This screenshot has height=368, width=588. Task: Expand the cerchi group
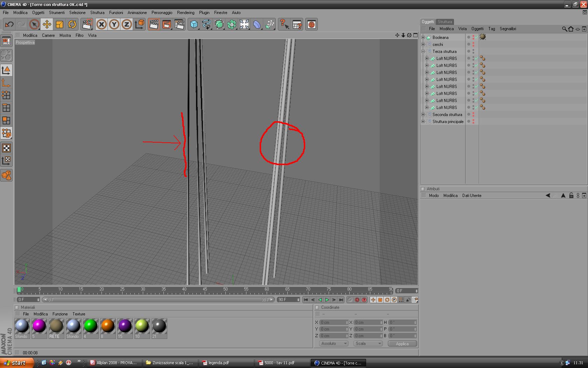423,45
